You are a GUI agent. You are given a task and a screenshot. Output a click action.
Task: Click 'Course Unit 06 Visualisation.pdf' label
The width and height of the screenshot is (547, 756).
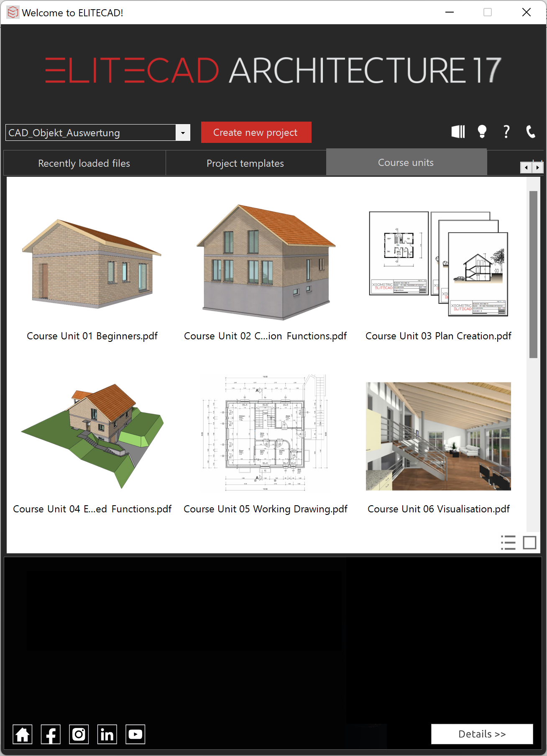(439, 509)
